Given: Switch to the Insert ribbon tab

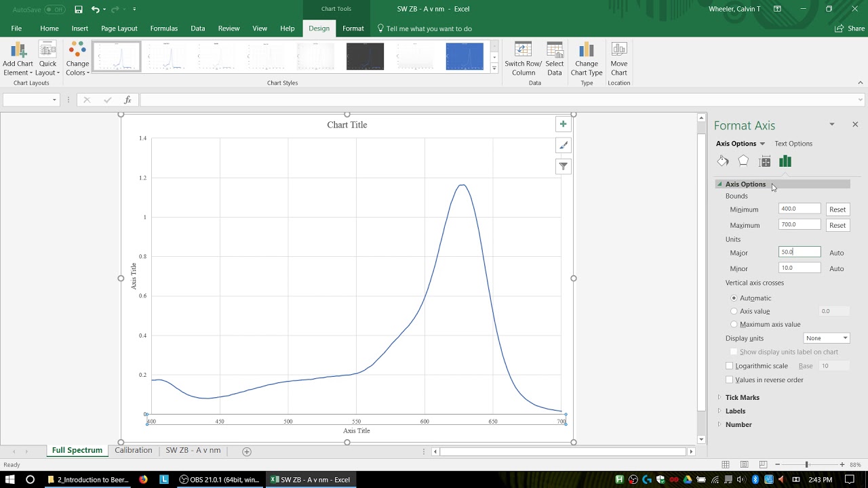Looking at the screenshot, I should click(x=80, y=28).
